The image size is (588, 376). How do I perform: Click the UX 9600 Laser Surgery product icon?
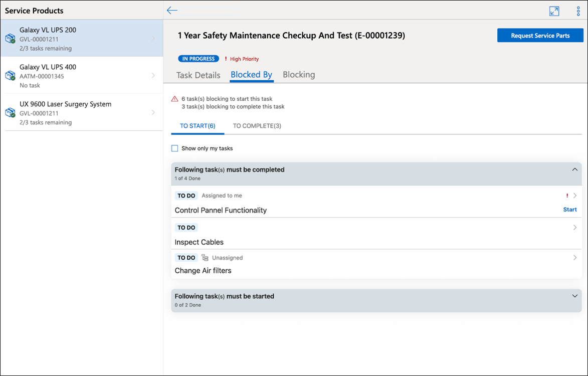point(11,112)
